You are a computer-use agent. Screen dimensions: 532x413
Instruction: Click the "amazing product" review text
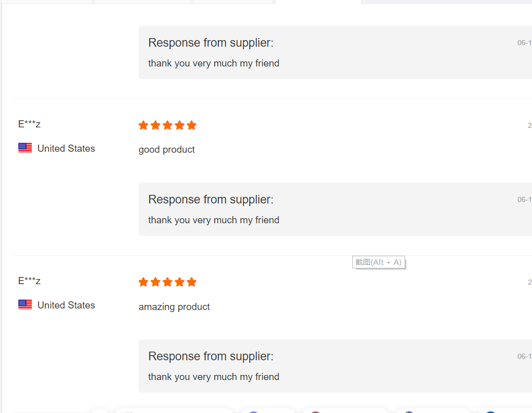174,306
